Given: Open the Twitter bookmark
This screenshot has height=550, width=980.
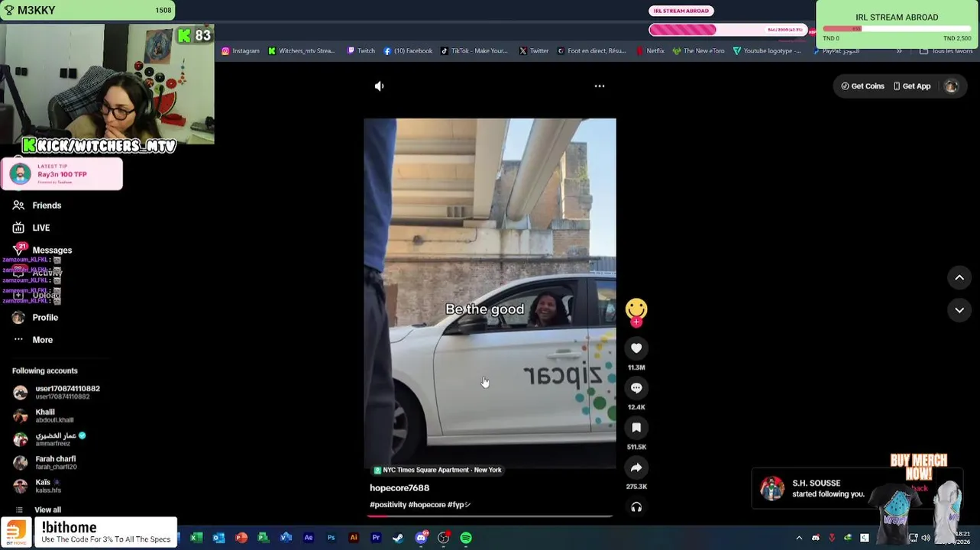Looking at the screenshot, I should (533, 51).
